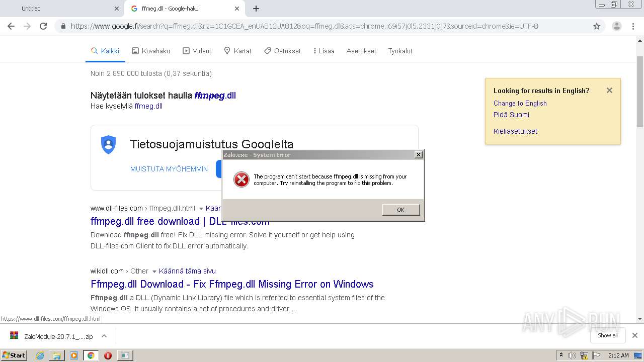The height and width of the screenshot is (362, 644).
Task: Click the red Opera taskbar icon
Action: [x=108, y=355]
